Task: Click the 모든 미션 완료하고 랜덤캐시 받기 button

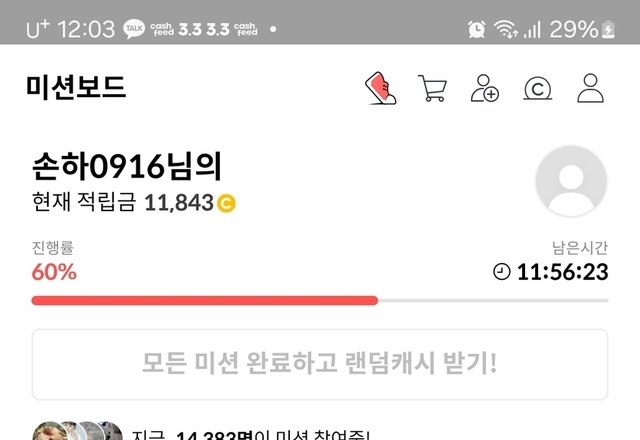Action: 320,364
